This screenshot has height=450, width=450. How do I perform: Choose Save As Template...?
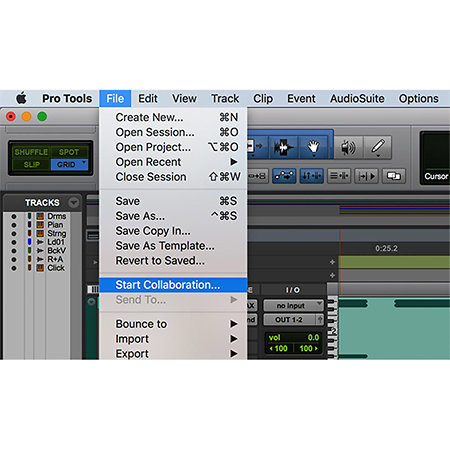coord(173,246)
